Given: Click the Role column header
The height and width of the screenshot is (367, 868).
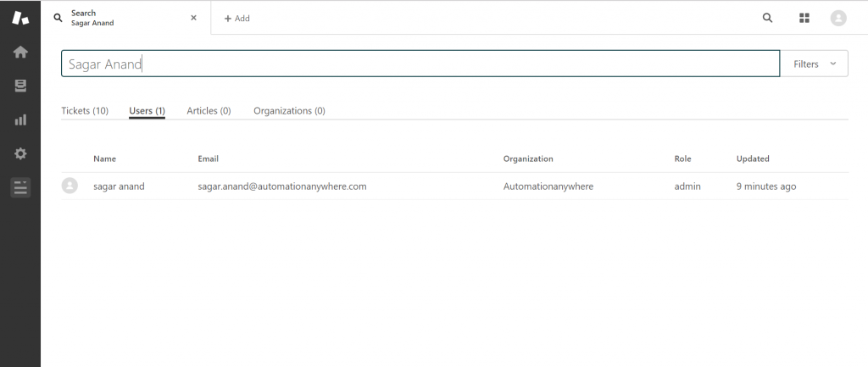Looking at the screenshot, I should [x=682, y=158].
